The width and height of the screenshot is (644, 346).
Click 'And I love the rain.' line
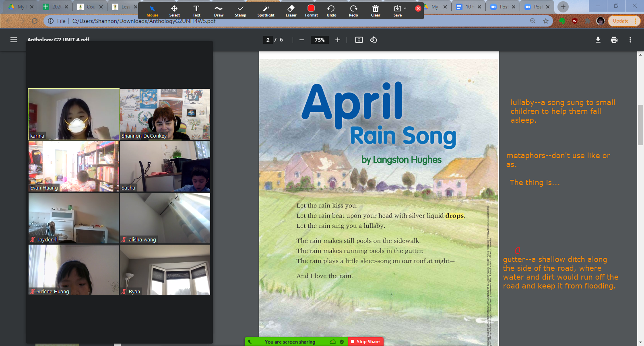click(x=324, y=276)
